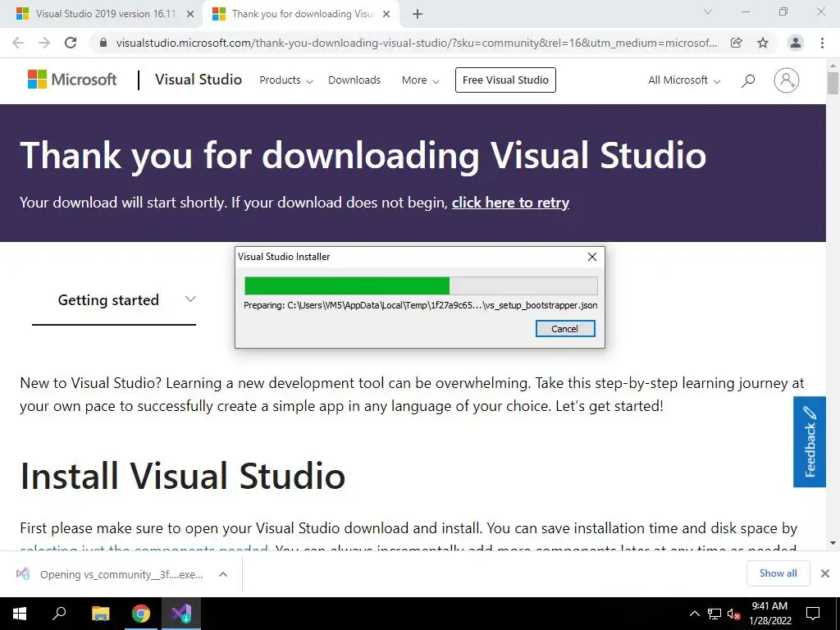Expand the More dropdown menu
The height and width of the screenshot is (630, 840).
[x=421, y=80]
